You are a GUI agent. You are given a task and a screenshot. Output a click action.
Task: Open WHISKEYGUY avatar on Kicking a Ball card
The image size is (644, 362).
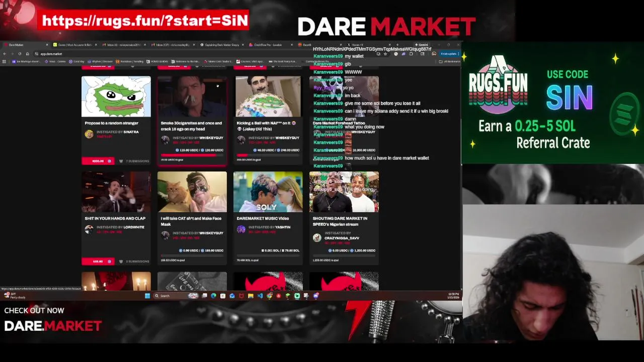241,140
